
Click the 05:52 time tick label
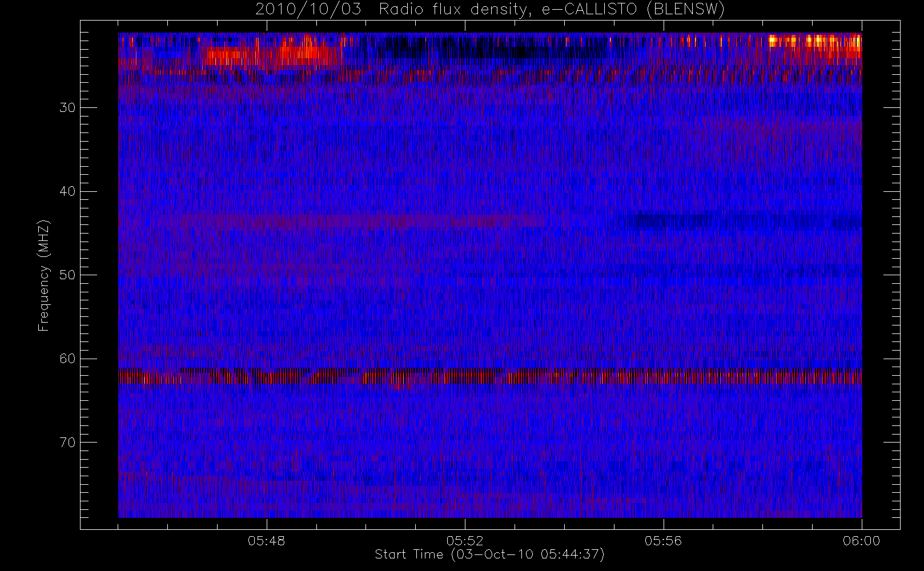465,541
